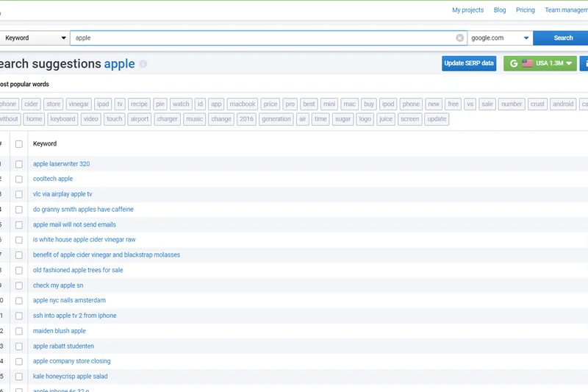Click the Google G icon on the green button

pyautogui.click(x=514, y=64)
